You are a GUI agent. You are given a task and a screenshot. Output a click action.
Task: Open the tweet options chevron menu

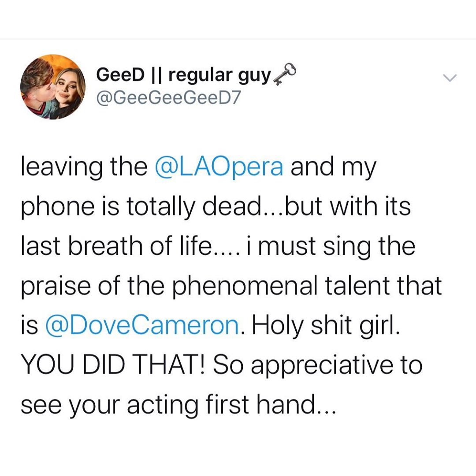click(450, 78)
